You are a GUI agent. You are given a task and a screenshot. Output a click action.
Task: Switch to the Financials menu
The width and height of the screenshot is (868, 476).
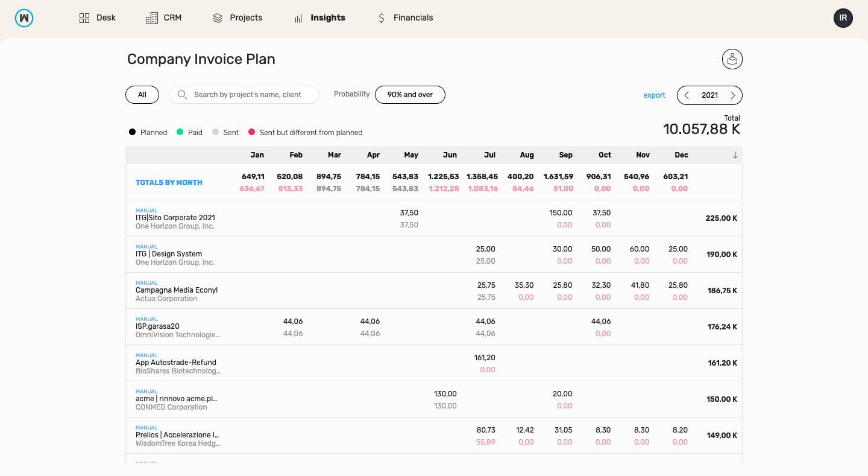tap(413, 18)
